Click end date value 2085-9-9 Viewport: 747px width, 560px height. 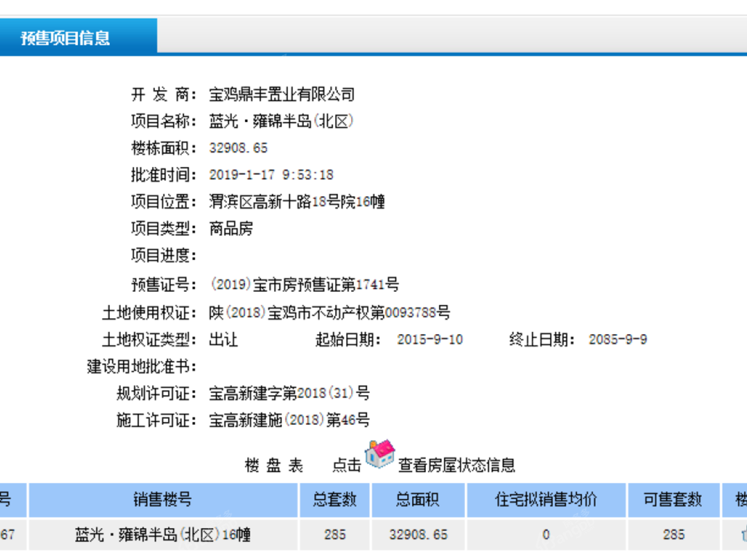[x=618, y=340]
